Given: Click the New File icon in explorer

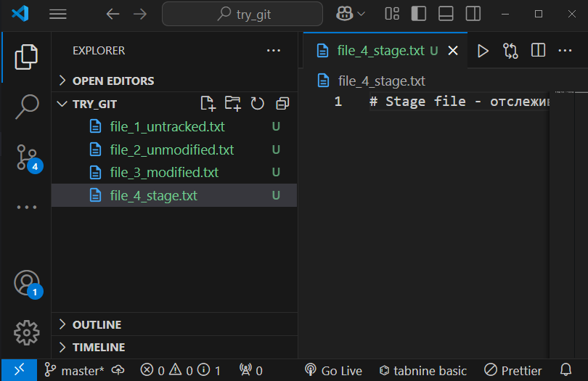Looking at the screenshot, I should pos(208,104).
